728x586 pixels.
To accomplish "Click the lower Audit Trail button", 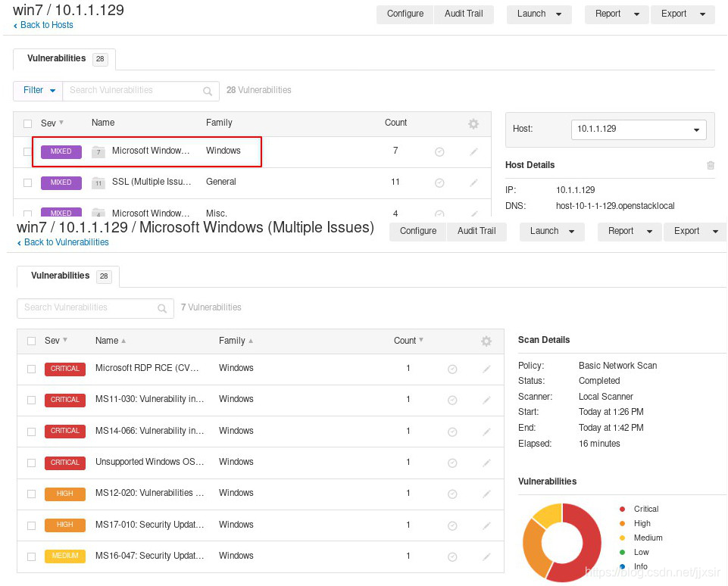I will click(476, 231).
